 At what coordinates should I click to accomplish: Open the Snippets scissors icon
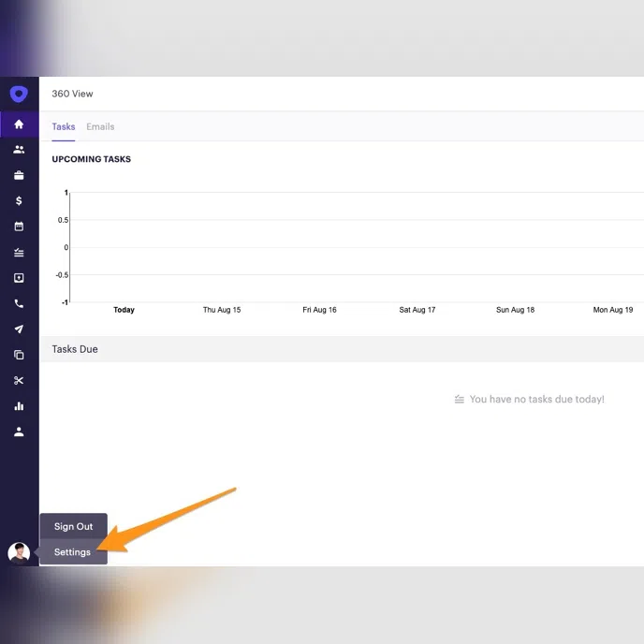click(19, 381)
